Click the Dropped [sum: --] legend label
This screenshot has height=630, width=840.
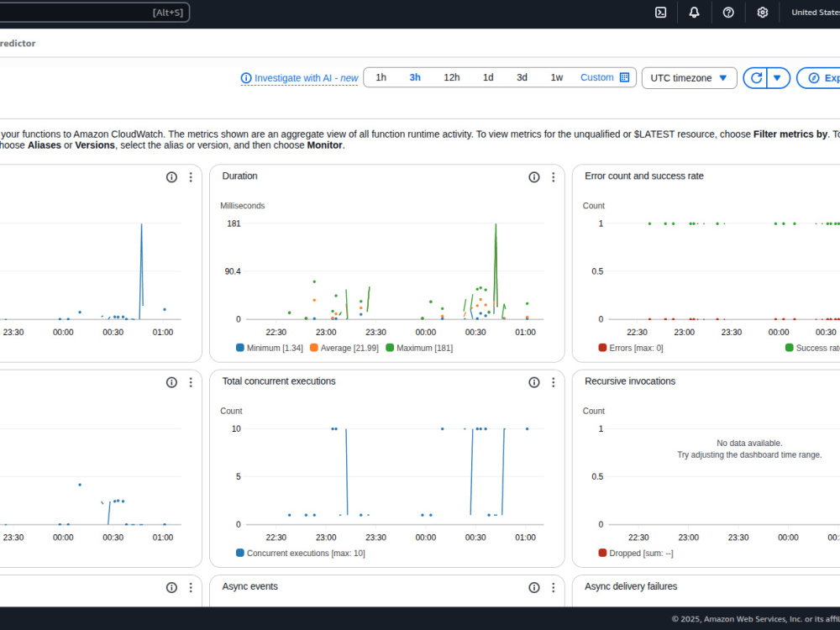click(641, 553)
